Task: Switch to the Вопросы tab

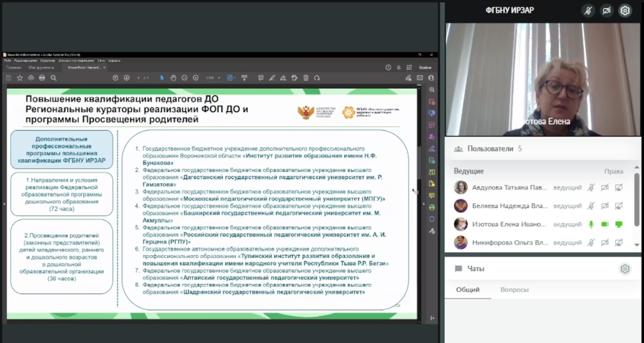Action: 514,289
